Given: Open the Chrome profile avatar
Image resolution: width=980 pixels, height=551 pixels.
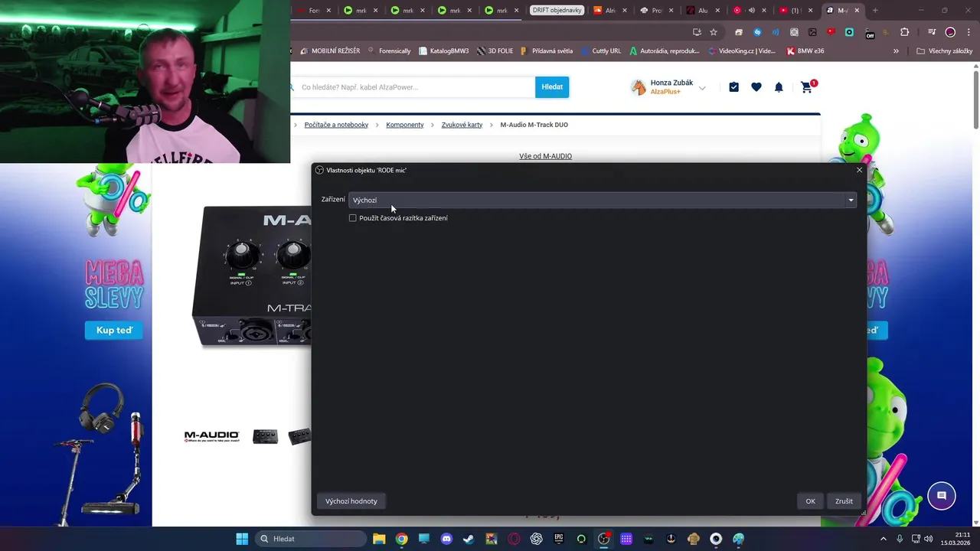Looking at the screenshot, I should [950, 32].
